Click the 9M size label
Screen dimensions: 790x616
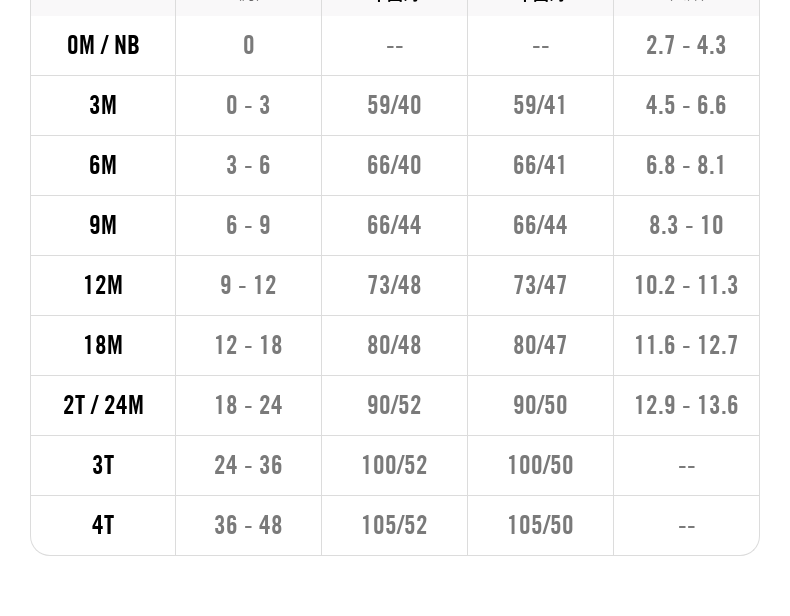[103, 225]
